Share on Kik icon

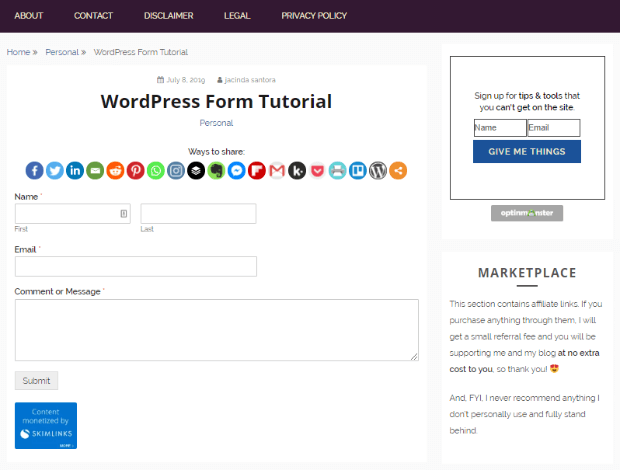tap(297, 171)
